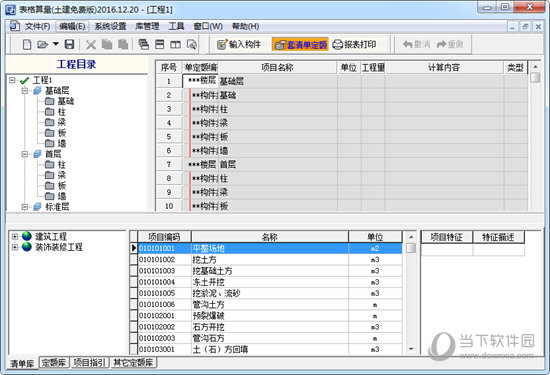
Task: Collapse the 基础层 tree node
Action: point(25,91)
